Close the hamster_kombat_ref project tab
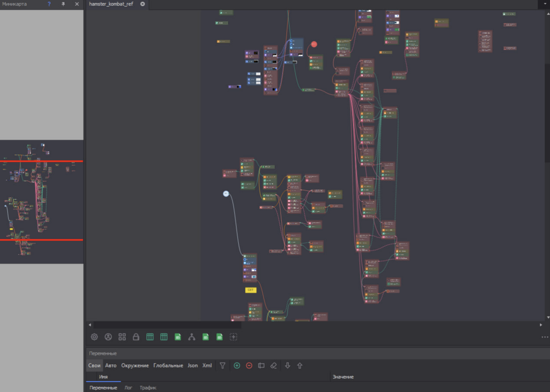550x392 pixels. pos(142,4)
